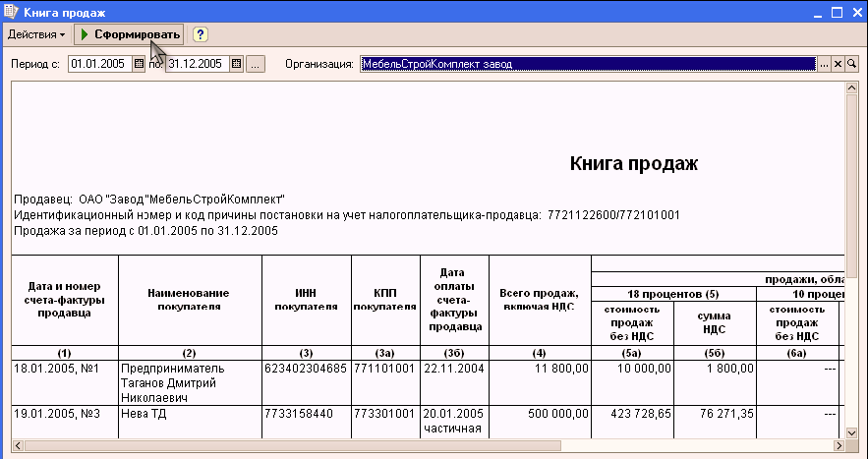Click the Книга продаж window title icon

tap(11, 12)
